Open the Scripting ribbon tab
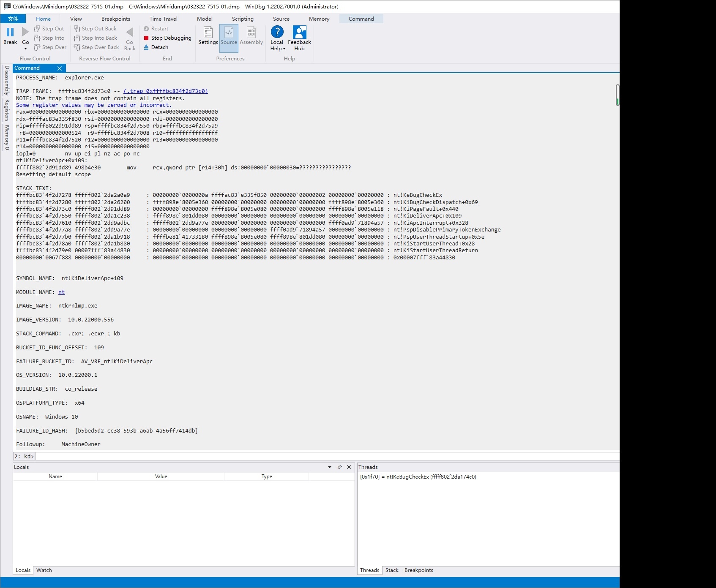 (243, 19)
